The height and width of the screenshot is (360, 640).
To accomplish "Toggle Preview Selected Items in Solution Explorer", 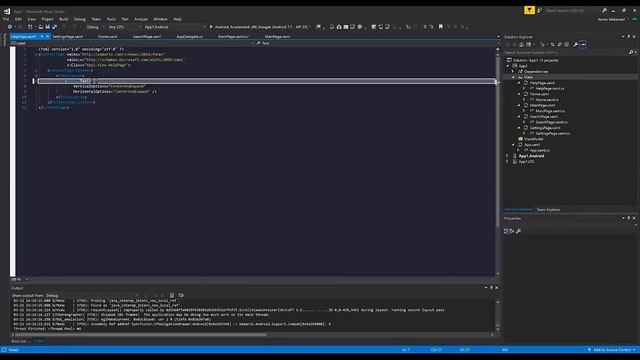I will tap(583, 44).
